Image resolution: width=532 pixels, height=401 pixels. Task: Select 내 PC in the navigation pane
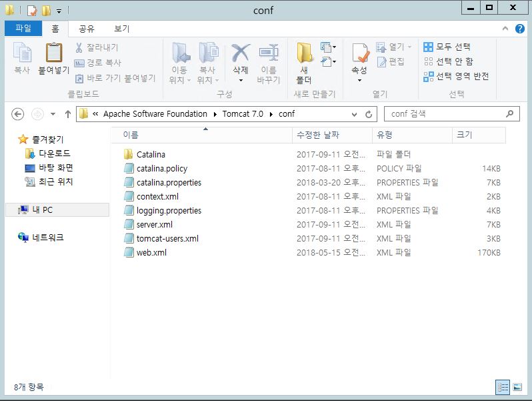tap(57, 210)
